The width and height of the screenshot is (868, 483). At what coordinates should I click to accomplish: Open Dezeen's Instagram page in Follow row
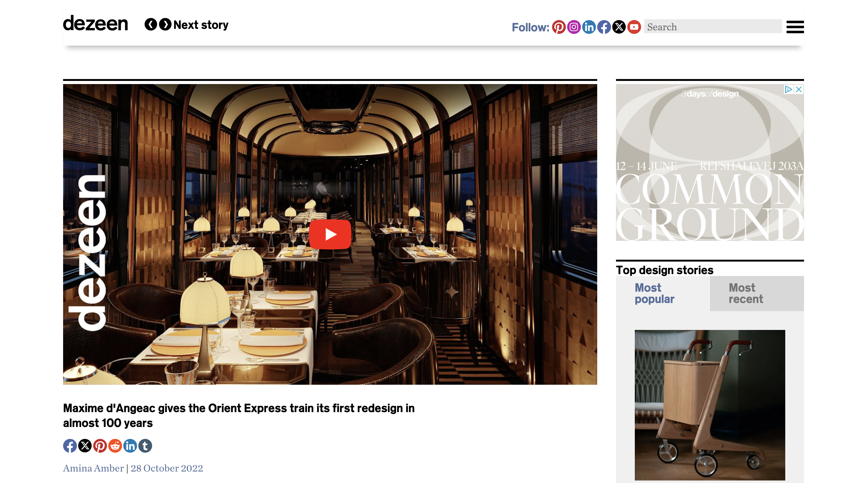574,27
